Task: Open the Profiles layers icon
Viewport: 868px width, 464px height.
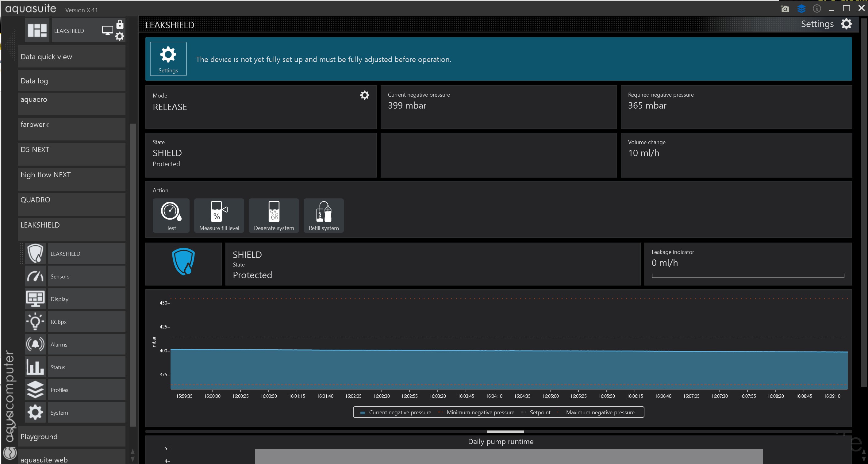Action: pyautogui.click(x=35, y=389)
